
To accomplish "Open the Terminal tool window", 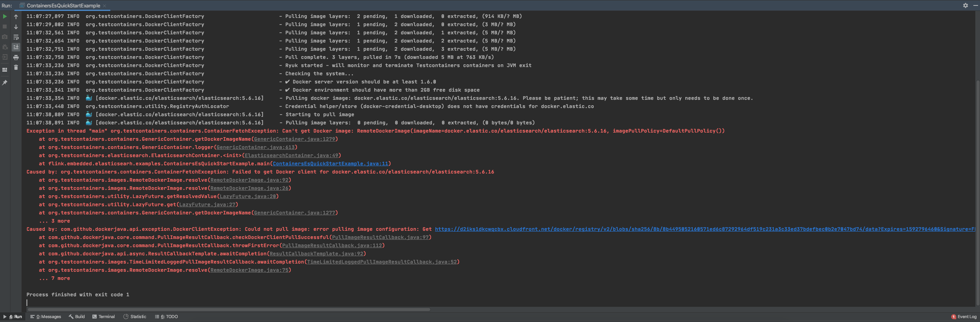I will [x=103, y=317].
